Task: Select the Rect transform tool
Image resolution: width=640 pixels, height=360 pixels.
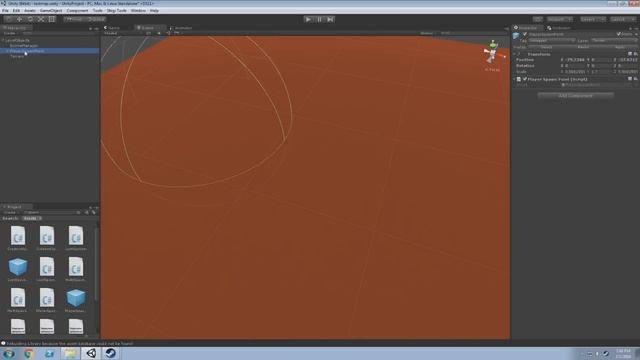Action: (x=52, y=19)
